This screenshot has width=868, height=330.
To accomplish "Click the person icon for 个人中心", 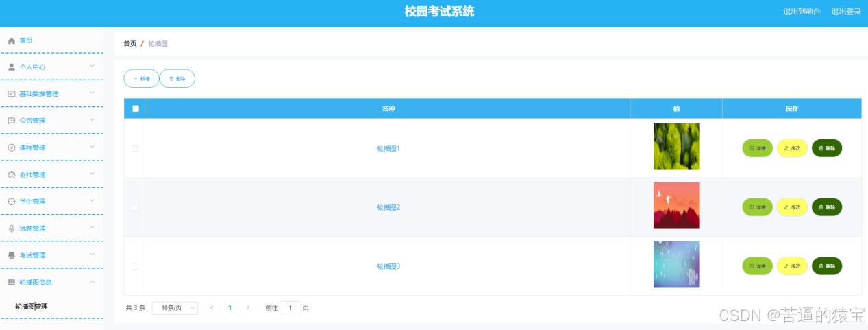I will tap(11, 67).
